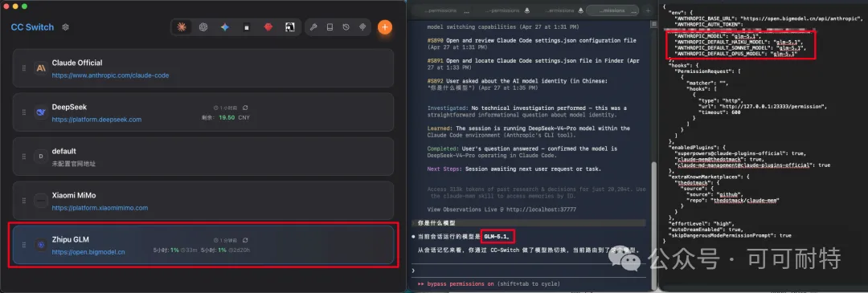The height and width of the screenshot is (293, 868).
Task: Grab the DeepSeek card drag handle
Action: click(x=24, y=112)
